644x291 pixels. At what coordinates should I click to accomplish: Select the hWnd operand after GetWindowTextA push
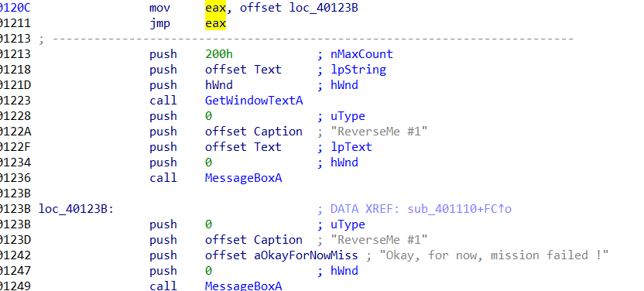click(219, 85)
